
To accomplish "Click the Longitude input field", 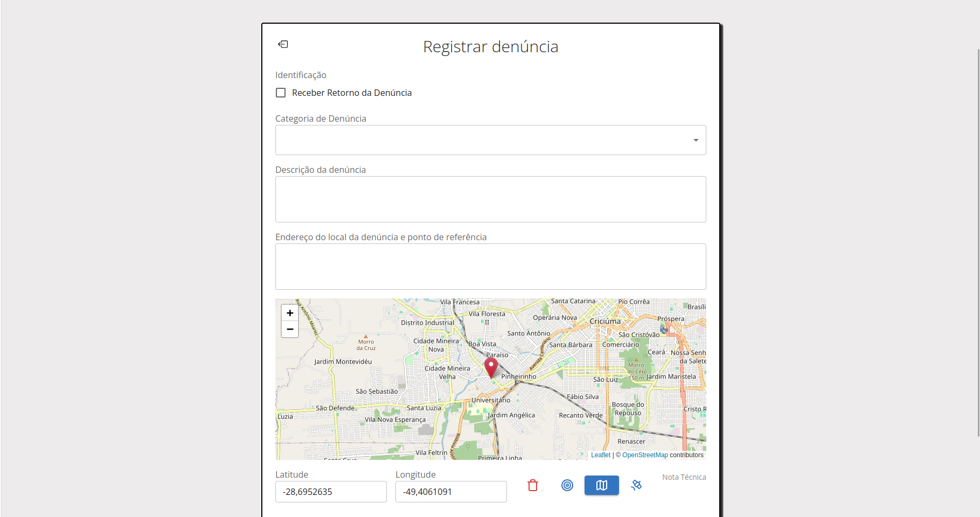I will click(451, 492).
